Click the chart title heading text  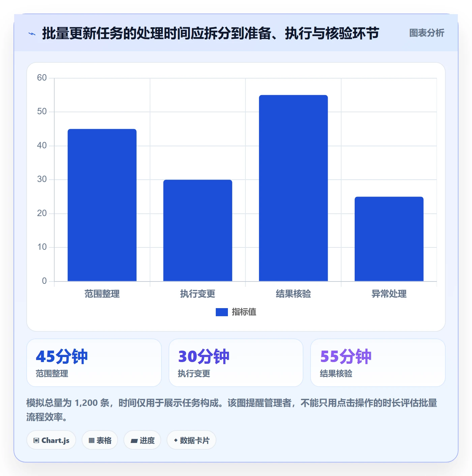coord(211,33)
